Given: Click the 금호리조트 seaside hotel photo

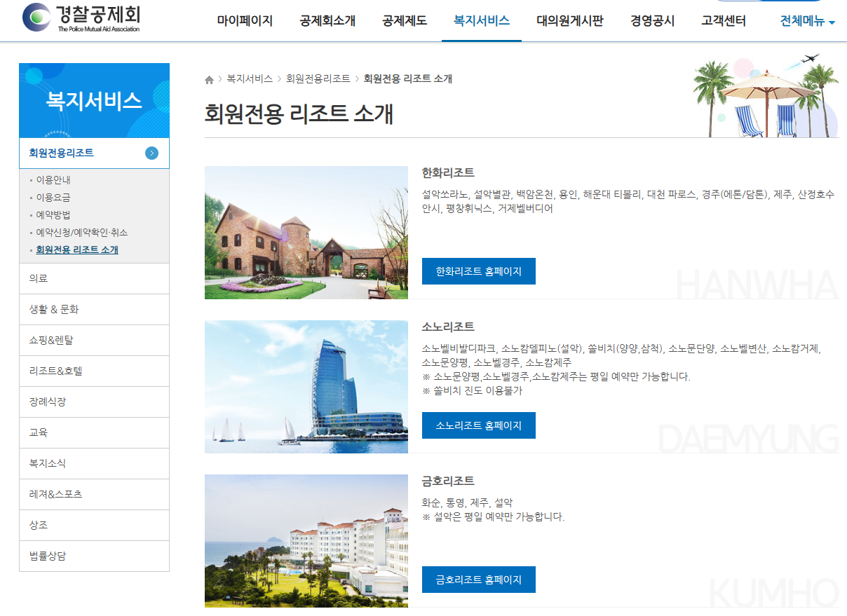Looking at the screenshot, I should [306, 541].
